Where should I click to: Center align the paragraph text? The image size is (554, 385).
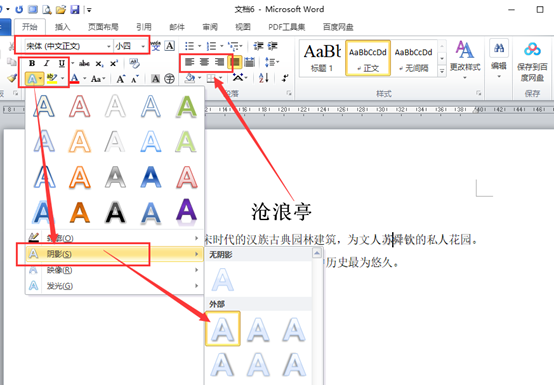[x=204, y=62]
